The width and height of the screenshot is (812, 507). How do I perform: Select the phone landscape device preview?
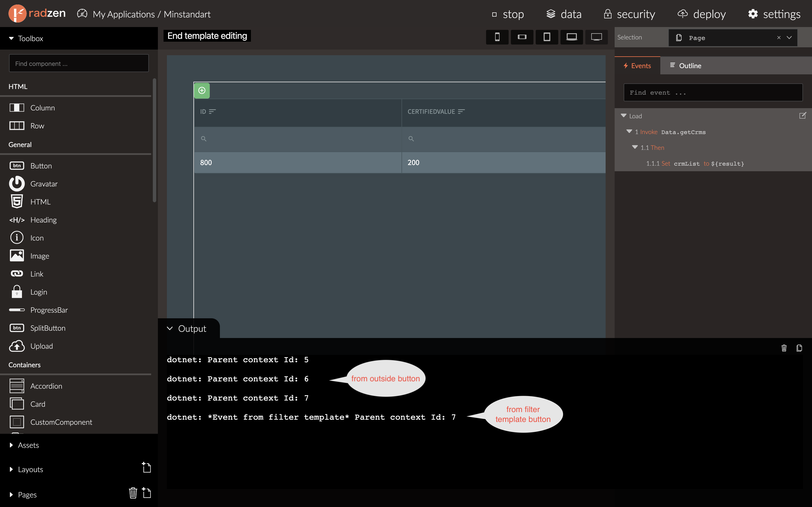(522, 37)
